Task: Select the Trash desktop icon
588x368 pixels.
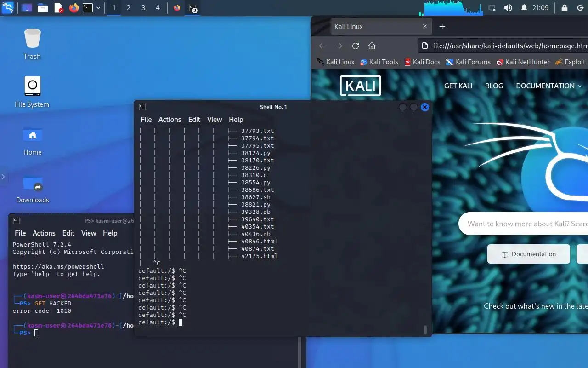Action: 32,44
